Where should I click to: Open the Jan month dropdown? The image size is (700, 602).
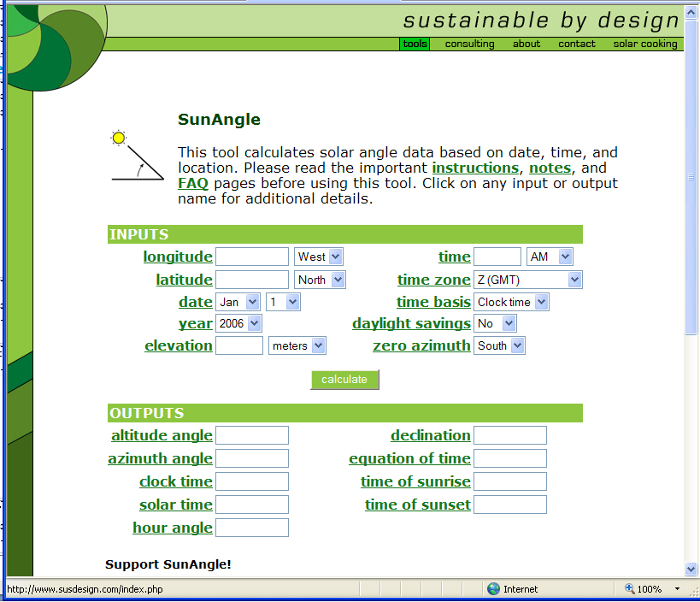(238, 302)
